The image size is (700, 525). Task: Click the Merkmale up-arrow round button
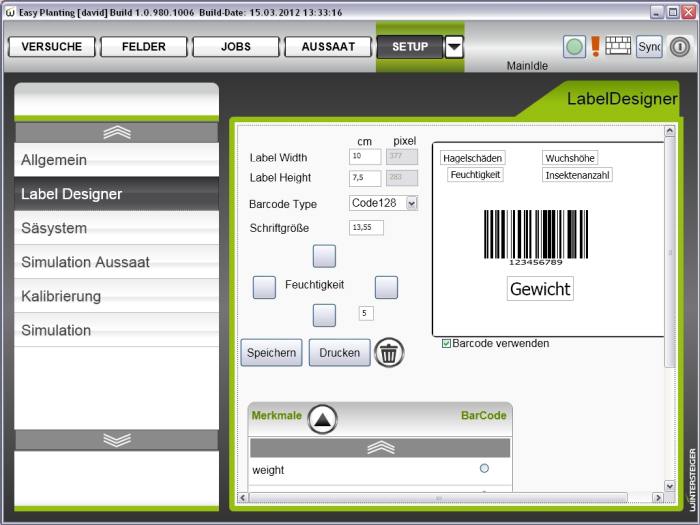(322, 419)
